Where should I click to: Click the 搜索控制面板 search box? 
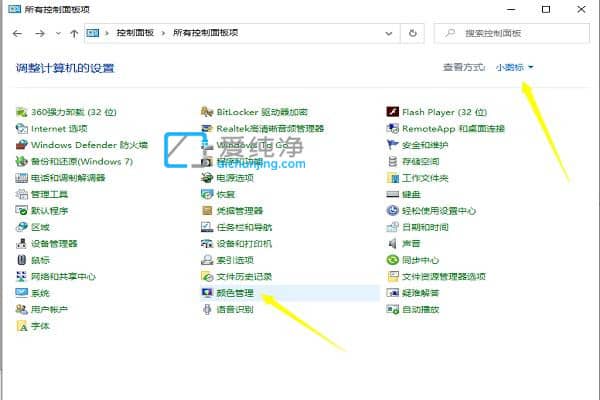pyautogui.click(x=512, y=33)
